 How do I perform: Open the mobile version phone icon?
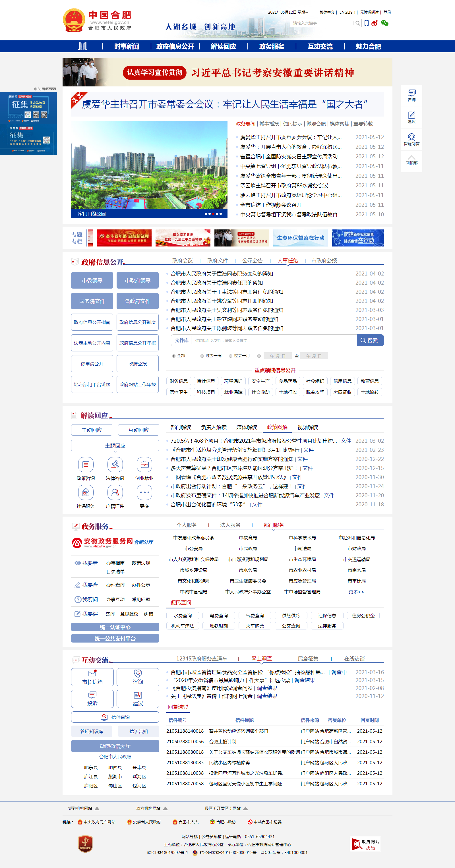366,23
